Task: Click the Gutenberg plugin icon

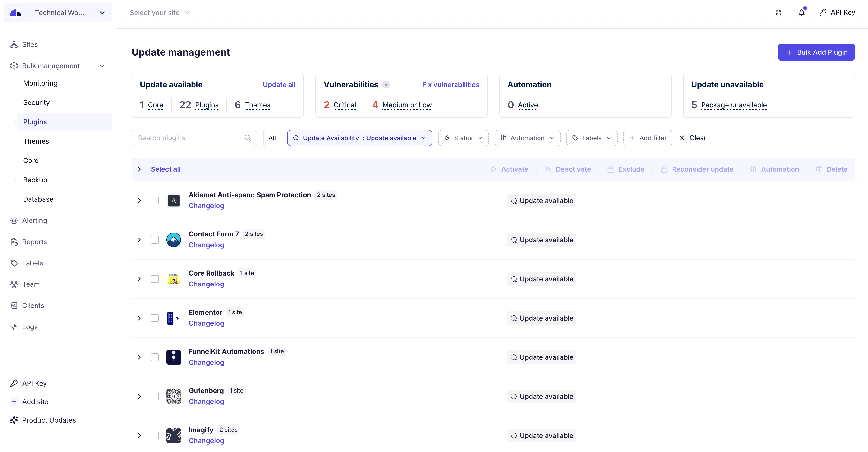Action: click(x=173, y=396)
